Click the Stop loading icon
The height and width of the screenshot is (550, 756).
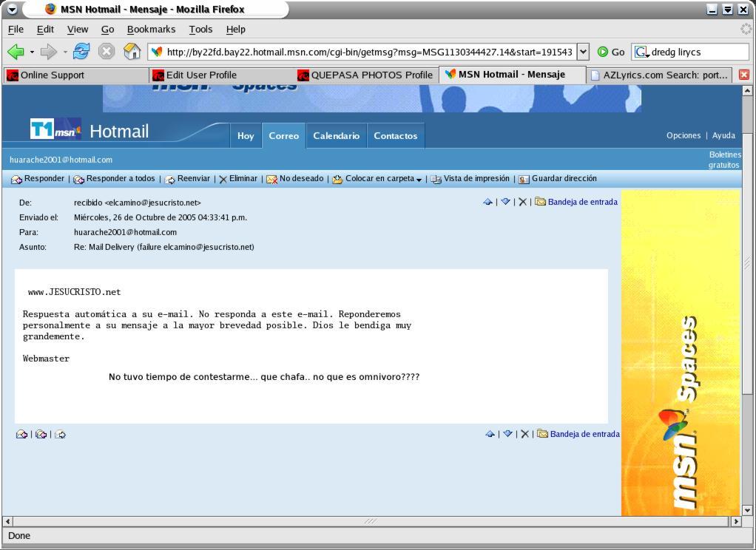click(x=106, y=52)
